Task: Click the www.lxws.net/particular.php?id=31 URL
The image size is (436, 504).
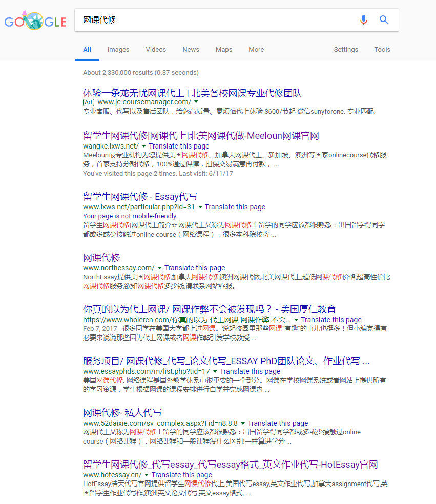Action: pos(139,207)
